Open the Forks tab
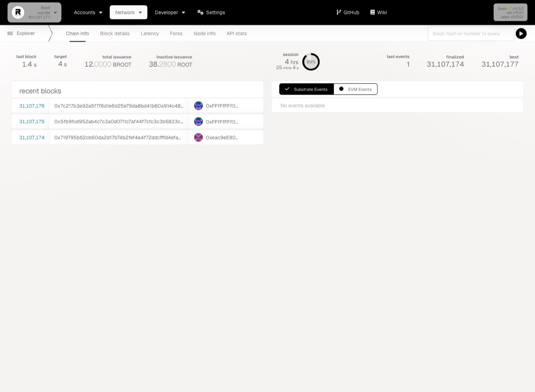 176,34
